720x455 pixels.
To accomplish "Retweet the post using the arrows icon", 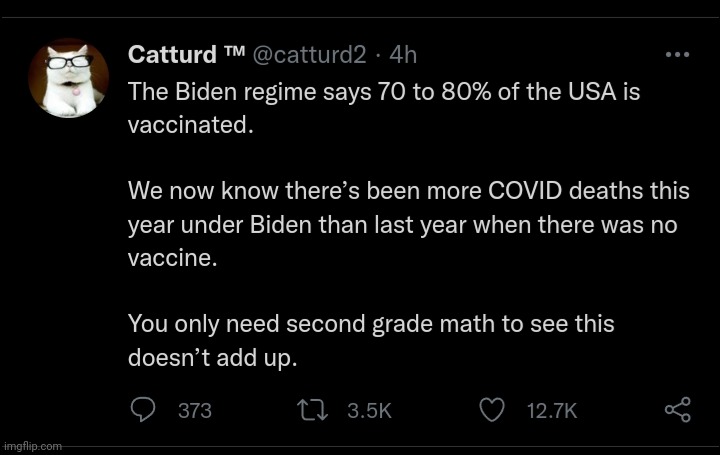I will point(315,410).
